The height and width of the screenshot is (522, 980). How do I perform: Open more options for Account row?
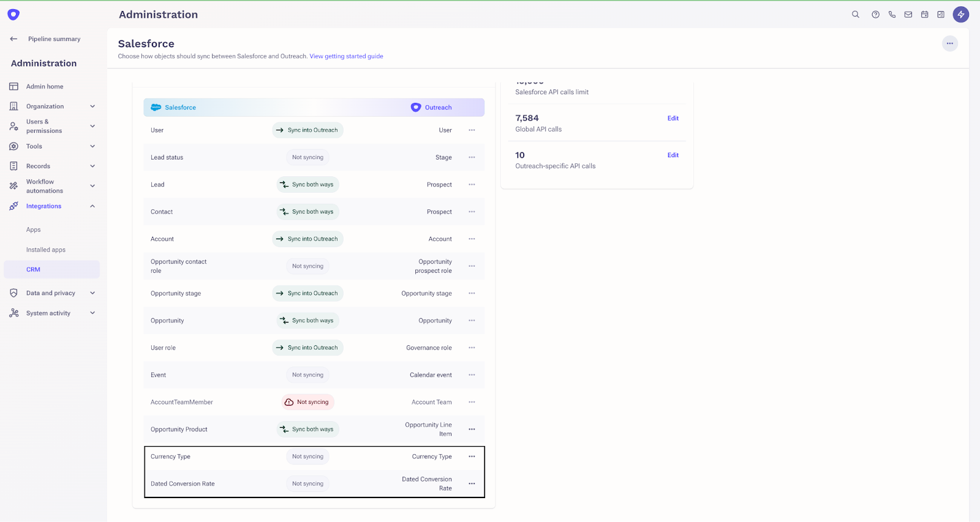(472, 239)
